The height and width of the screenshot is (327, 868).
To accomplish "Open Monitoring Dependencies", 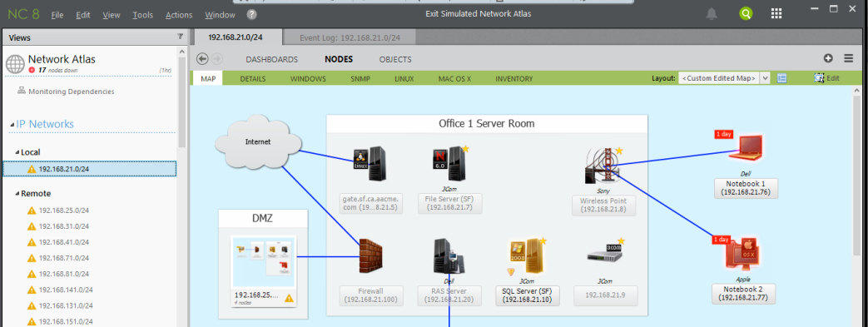I will coord(72,92).
